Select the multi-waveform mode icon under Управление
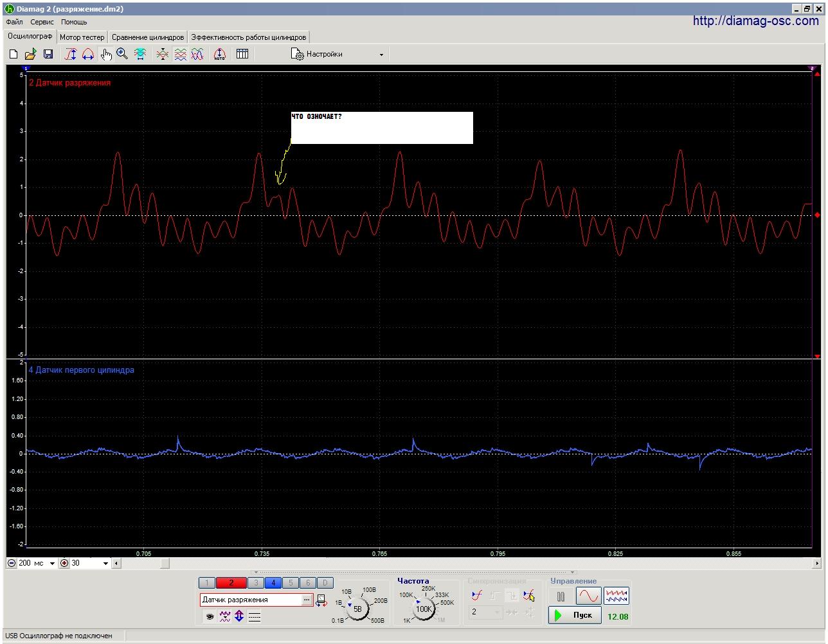 [616, 596]
